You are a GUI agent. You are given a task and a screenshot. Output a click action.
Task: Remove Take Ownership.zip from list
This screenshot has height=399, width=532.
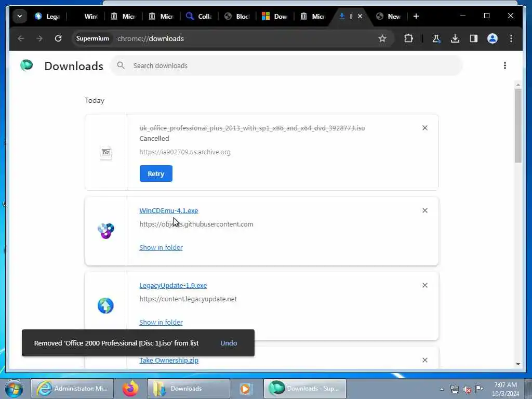pos(425,360)
